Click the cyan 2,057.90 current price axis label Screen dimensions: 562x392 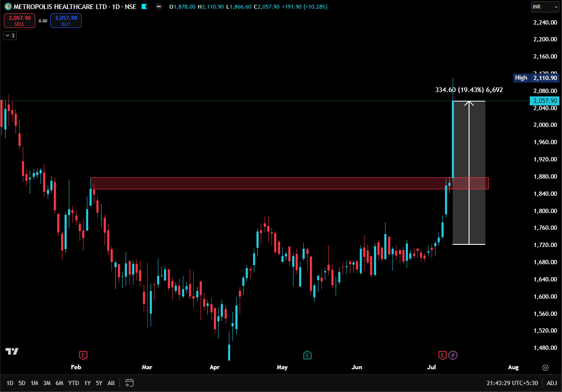545,101
